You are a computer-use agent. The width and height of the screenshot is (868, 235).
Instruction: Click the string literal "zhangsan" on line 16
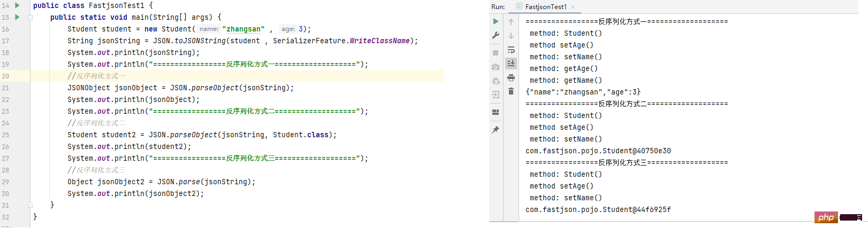243,29
